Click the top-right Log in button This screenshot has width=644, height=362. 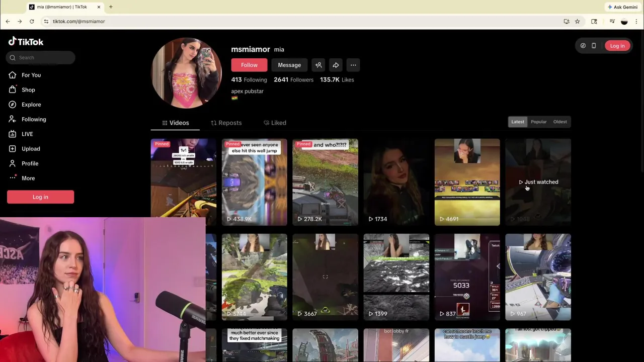[617, 46]
